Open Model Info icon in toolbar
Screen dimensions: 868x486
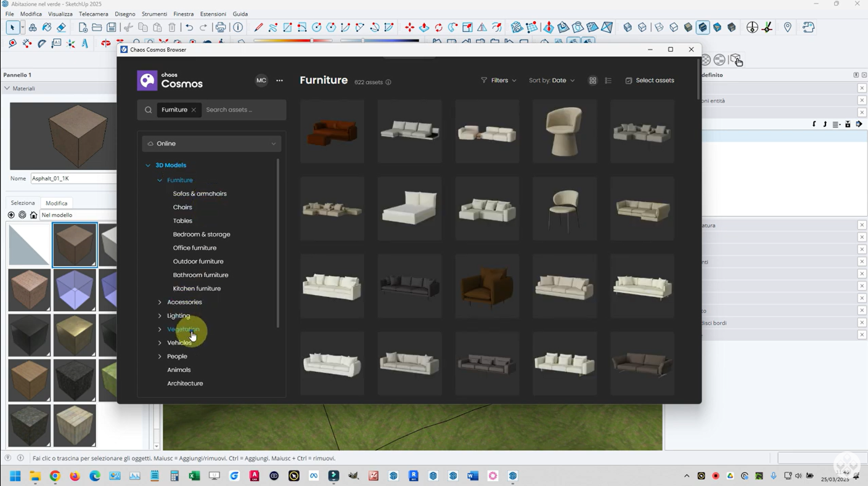[238, 28]
